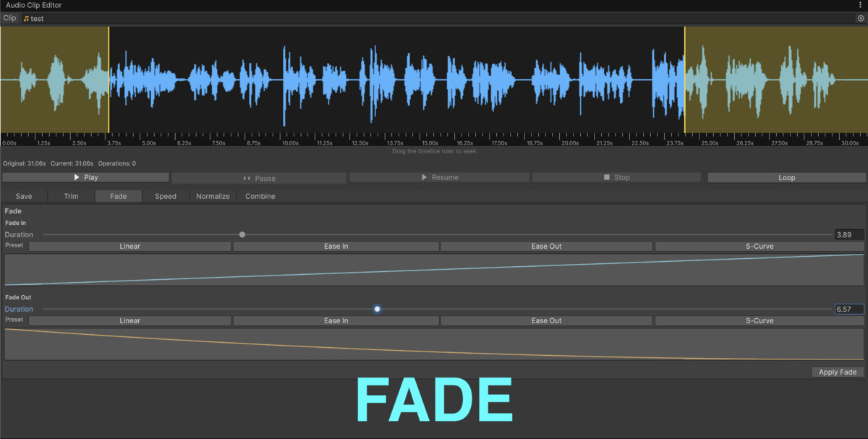868x439 pixels.
Task: Resume audio playback
Action: coord(439,177)
